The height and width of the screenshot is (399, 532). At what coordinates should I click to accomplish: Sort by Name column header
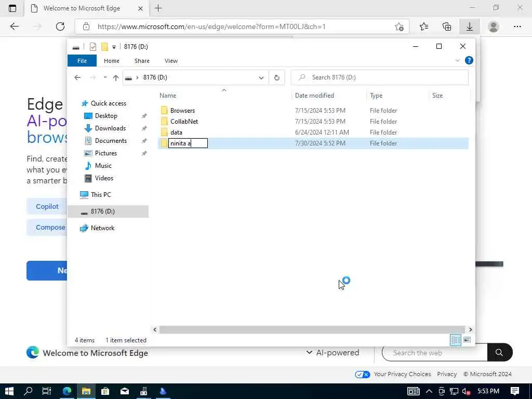pyautogui.click(x=168, y=96)
